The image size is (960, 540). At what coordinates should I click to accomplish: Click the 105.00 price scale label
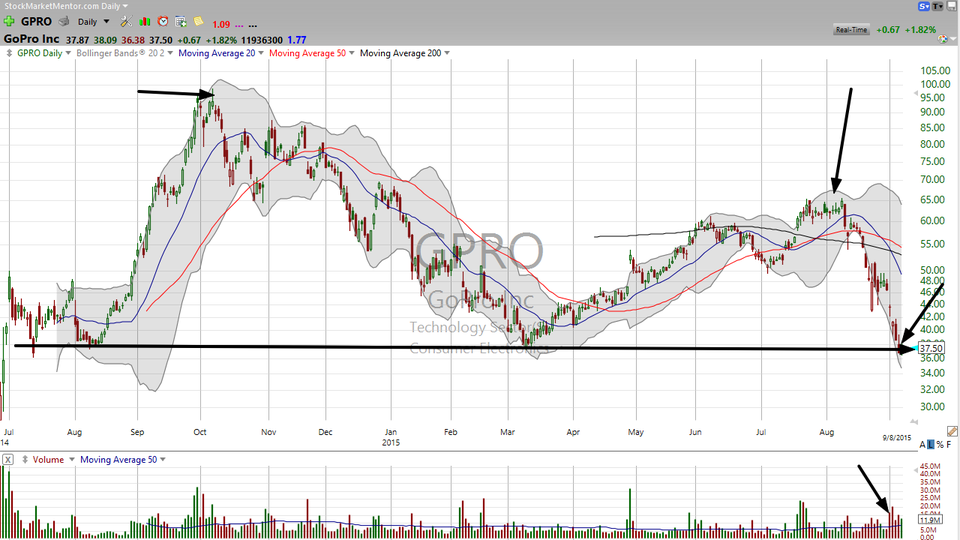935,70
